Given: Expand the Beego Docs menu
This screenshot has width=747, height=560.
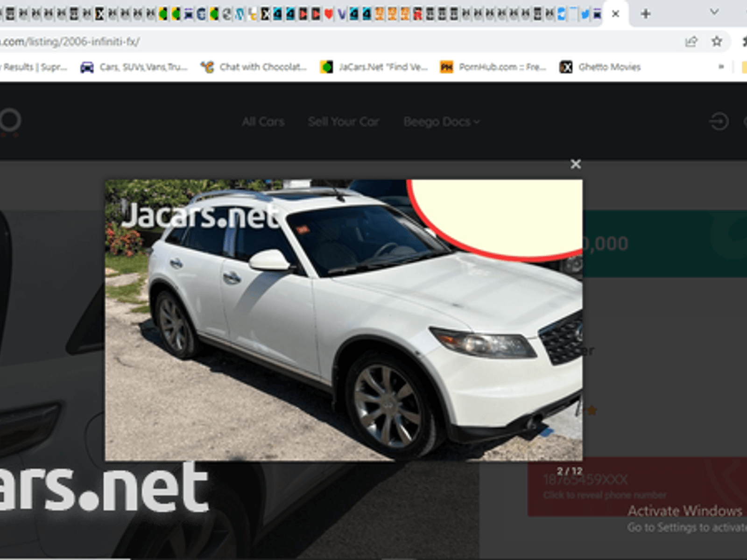Looking at the screenshot, I should pos(441,122).
